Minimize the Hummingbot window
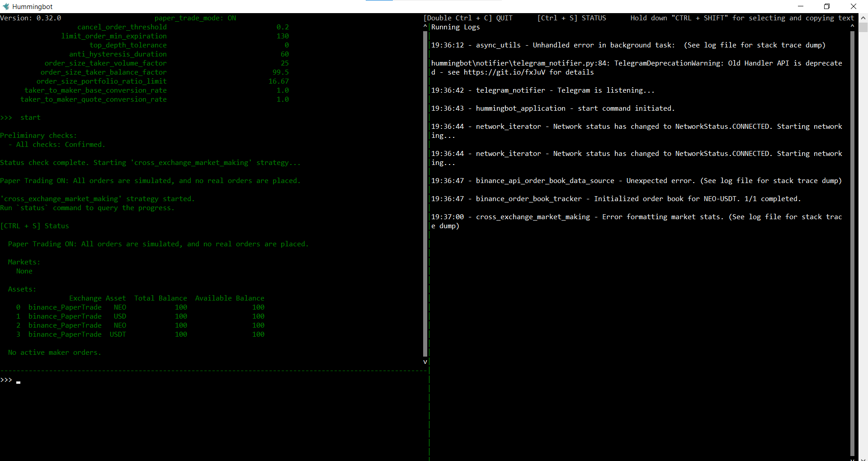This screenshot has width=868, height=461. (x=801, y=6)
